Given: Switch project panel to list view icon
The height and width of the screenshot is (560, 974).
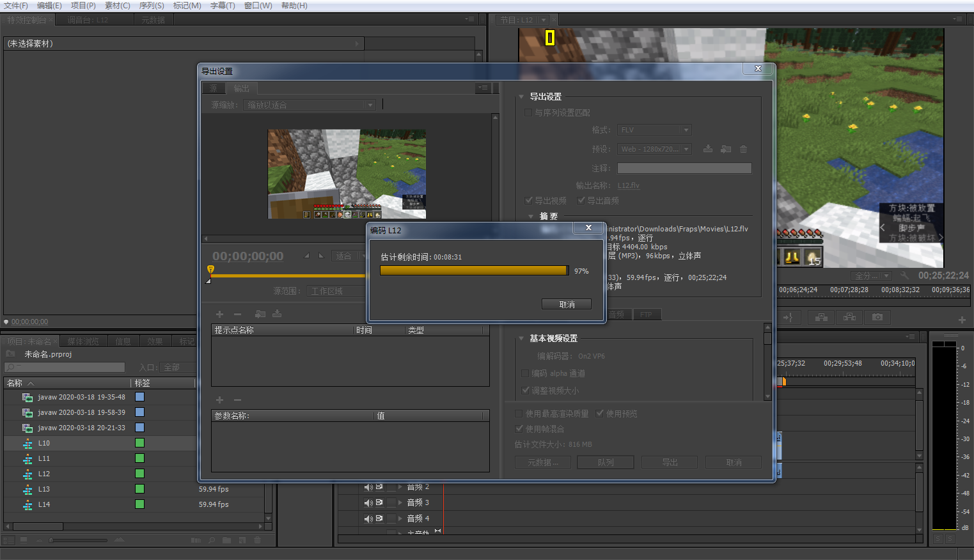Looking at the screenshot, I should point(9,540).
